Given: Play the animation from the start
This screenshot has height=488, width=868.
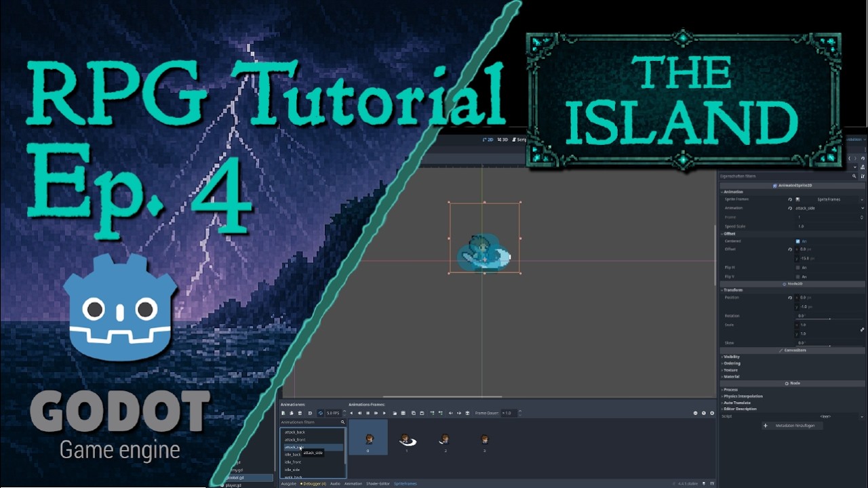Looking at the screenshot, I should [376, 413].
